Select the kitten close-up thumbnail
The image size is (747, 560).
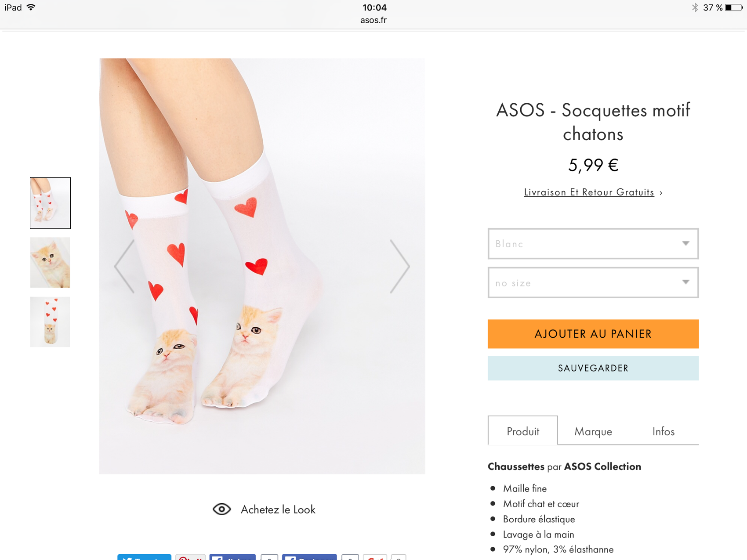tap(50, 263)
